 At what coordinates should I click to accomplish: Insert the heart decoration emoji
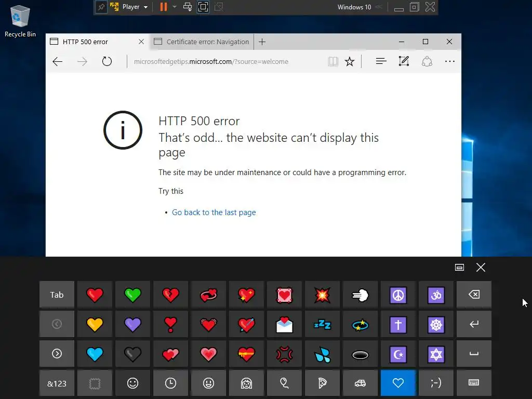[x=284, y=295]
